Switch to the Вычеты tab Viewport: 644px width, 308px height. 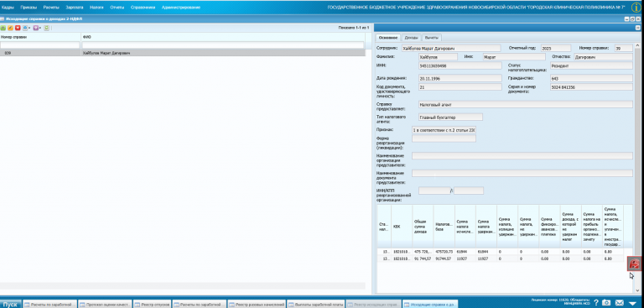tap(431, 38)
